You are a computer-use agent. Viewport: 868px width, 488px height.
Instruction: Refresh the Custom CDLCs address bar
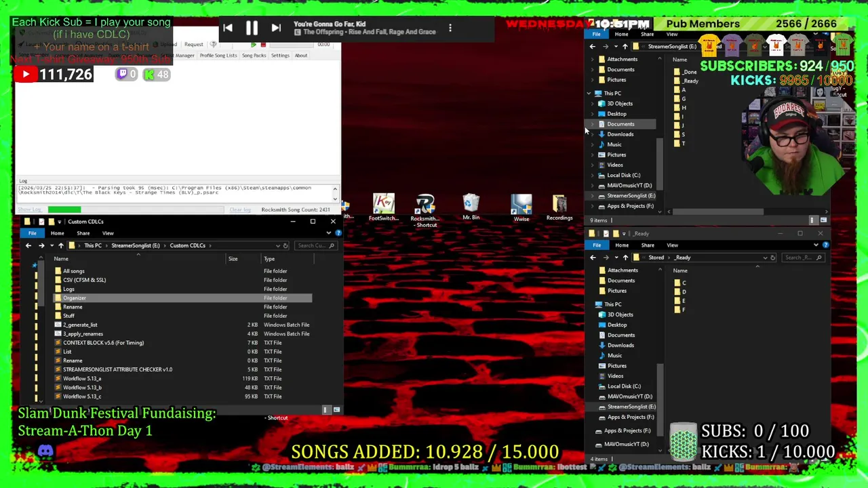[x=285, y=245]
